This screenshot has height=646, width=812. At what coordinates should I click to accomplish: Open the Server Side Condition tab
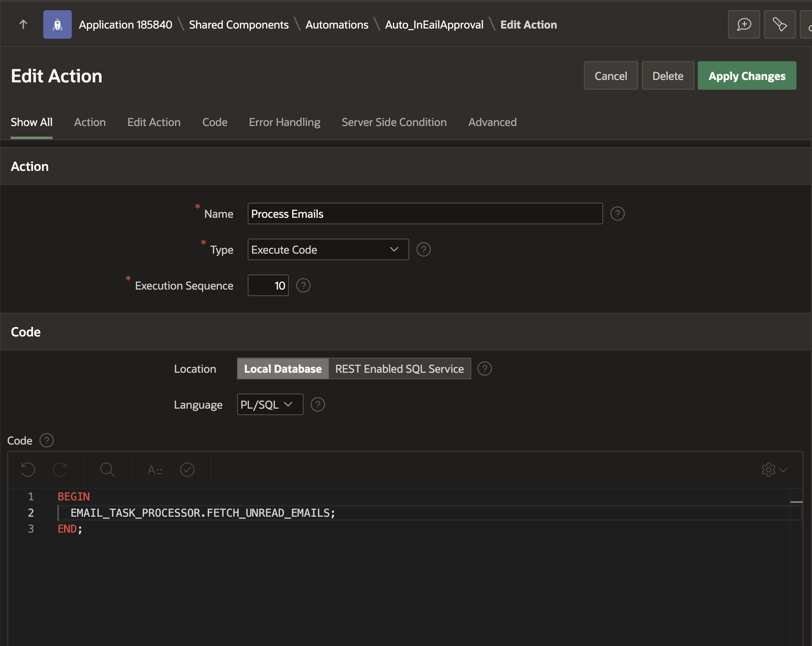tap(394, 122)
